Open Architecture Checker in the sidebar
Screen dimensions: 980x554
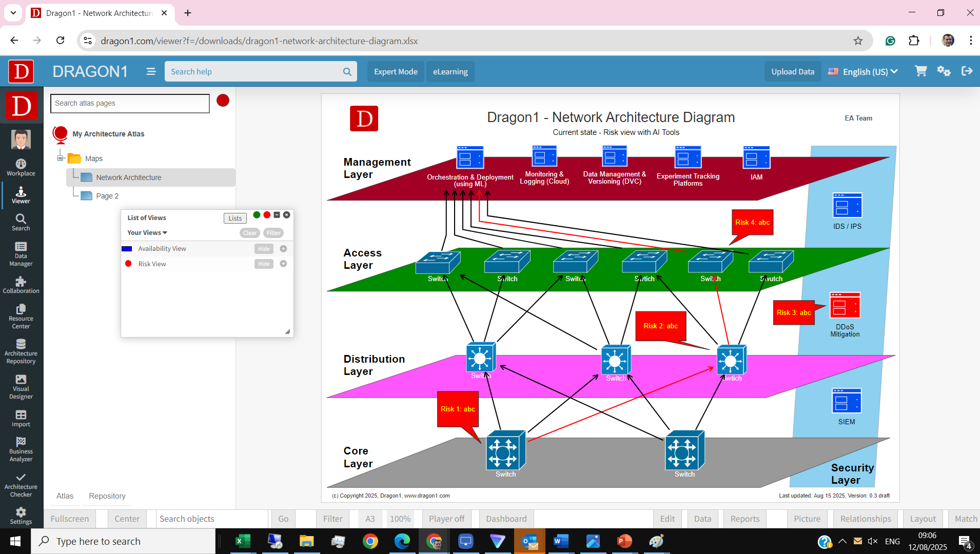click(21, 485)
